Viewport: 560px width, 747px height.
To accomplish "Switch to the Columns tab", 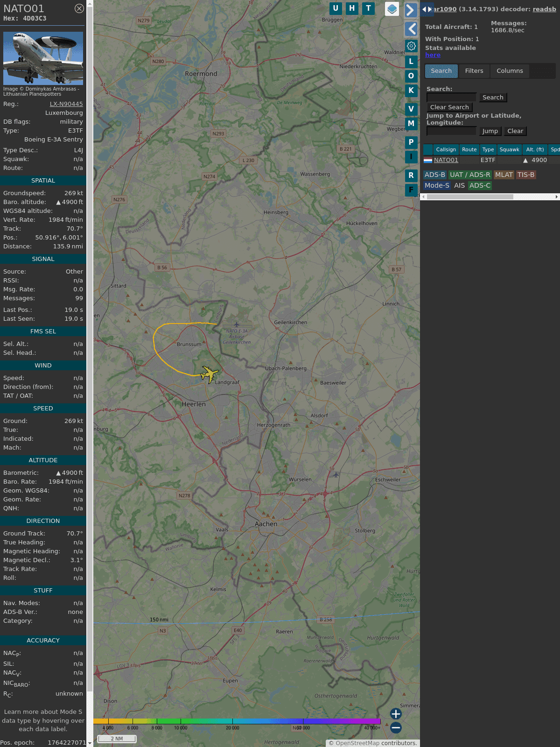I will click(510, 71).
